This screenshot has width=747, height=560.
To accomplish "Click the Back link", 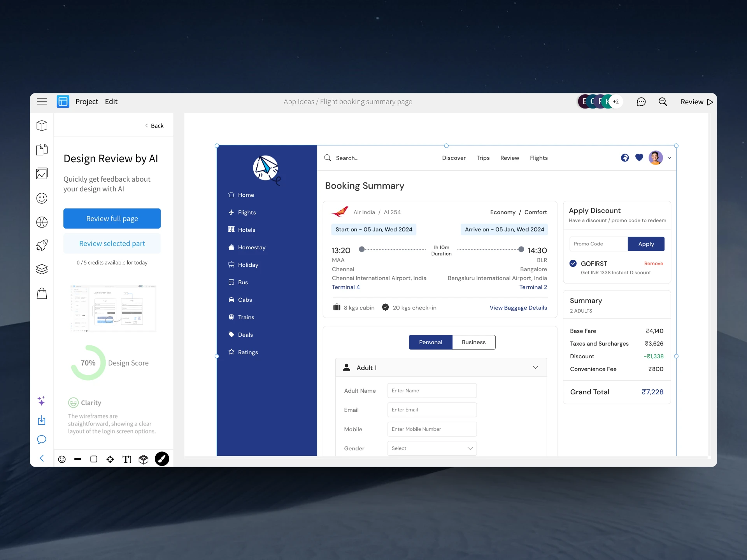I will click(x=154, y=126).
